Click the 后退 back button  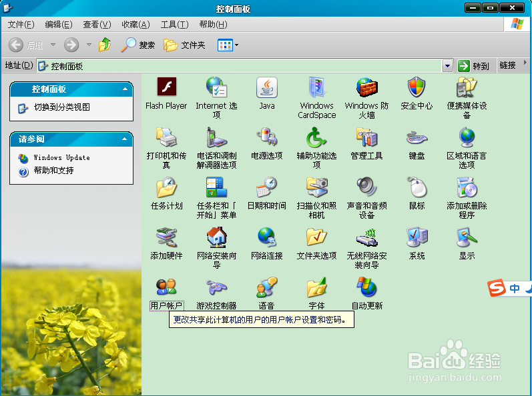[x=26, y=45]
